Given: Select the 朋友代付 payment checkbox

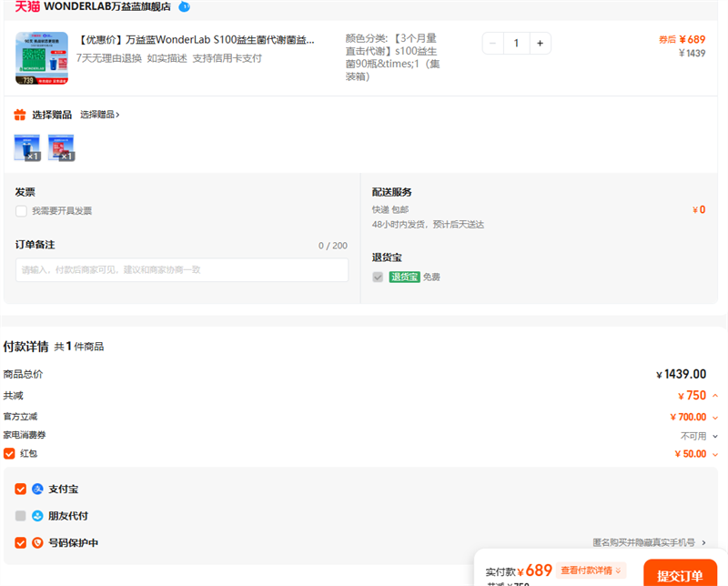Looking at the screenshot, I should 21,516.
